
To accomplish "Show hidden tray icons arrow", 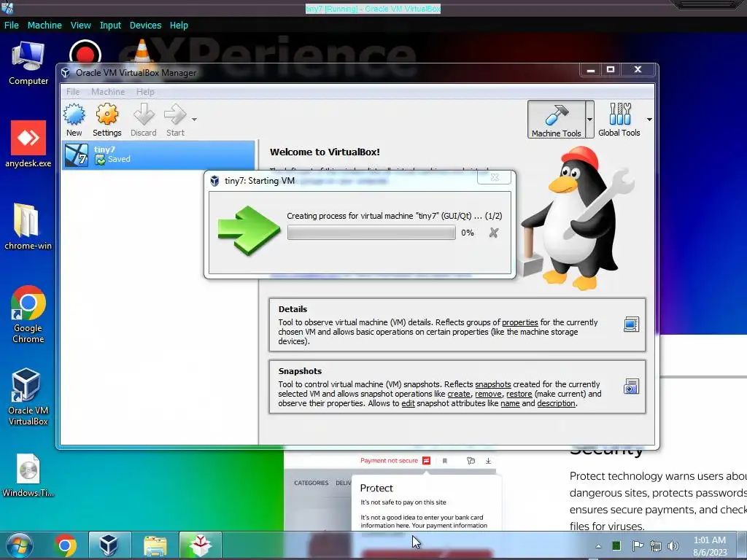I will coord(598,546).
